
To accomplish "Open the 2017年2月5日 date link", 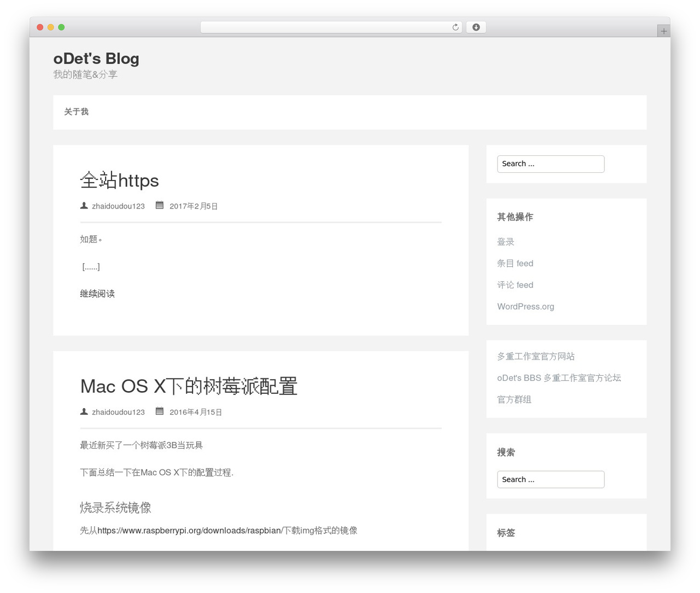I will click(194, 206).
